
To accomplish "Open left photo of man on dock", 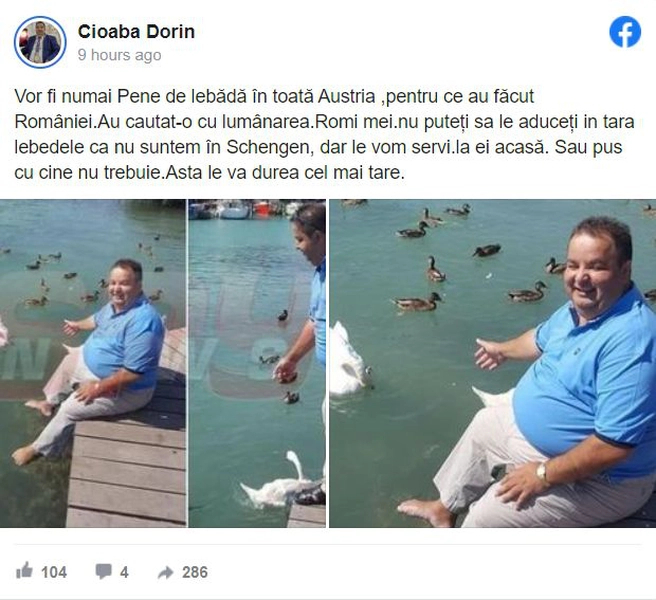I will pyautogui.click(x=92, y=363).
